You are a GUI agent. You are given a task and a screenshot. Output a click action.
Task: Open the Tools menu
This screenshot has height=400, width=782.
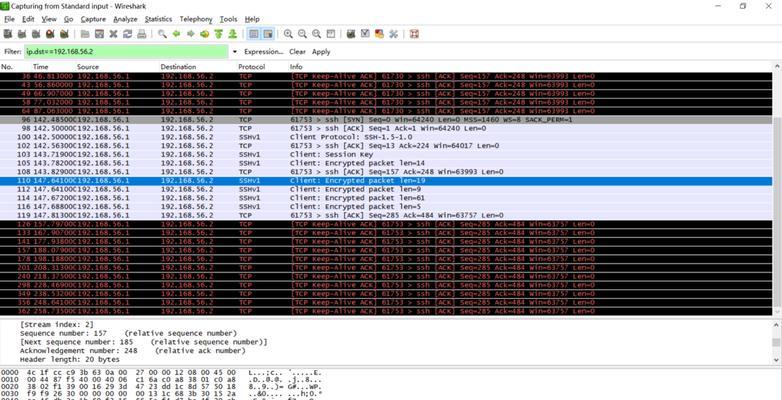click(x=228, y=19)
